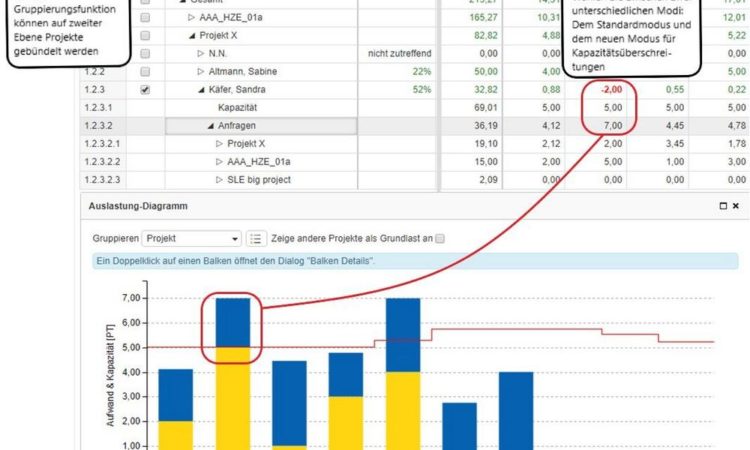Collapse the Anfragen node
This screenshot has width=750, height=450.
210,126
